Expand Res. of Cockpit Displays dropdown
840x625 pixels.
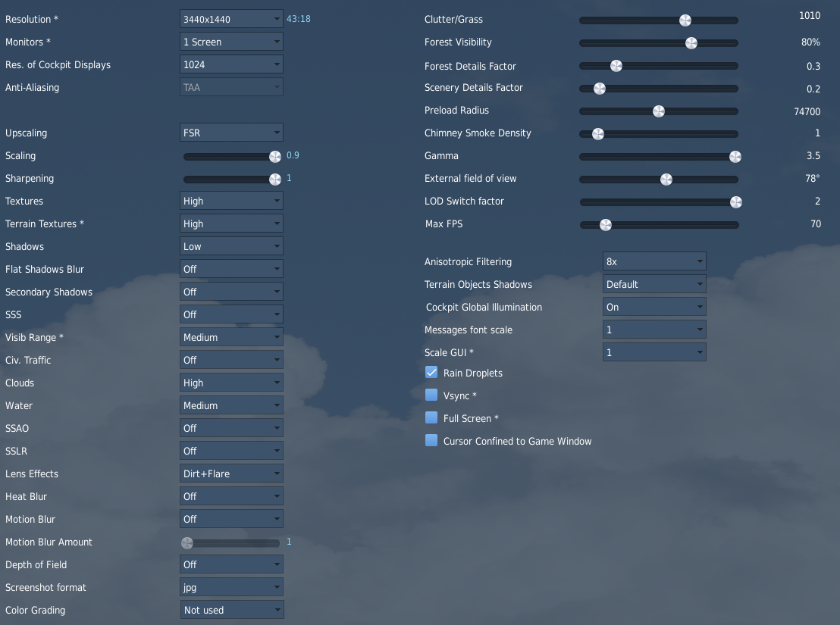[x=231, y=64]
